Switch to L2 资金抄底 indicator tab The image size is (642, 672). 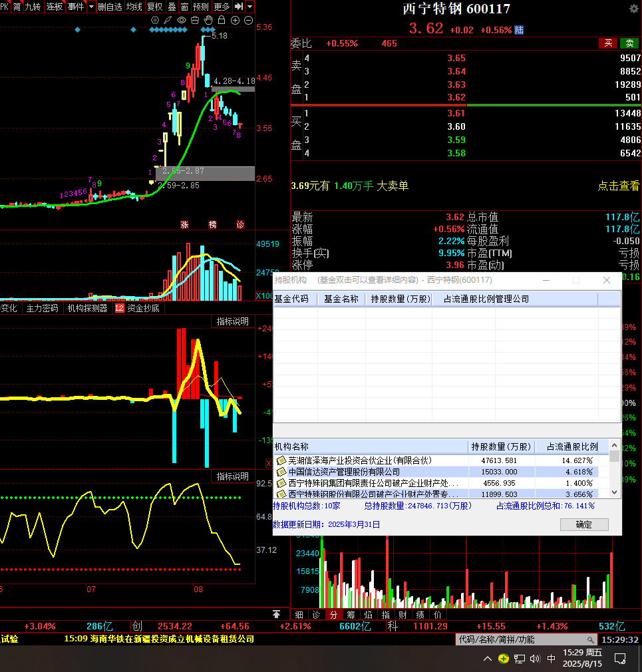click(137, 308)
